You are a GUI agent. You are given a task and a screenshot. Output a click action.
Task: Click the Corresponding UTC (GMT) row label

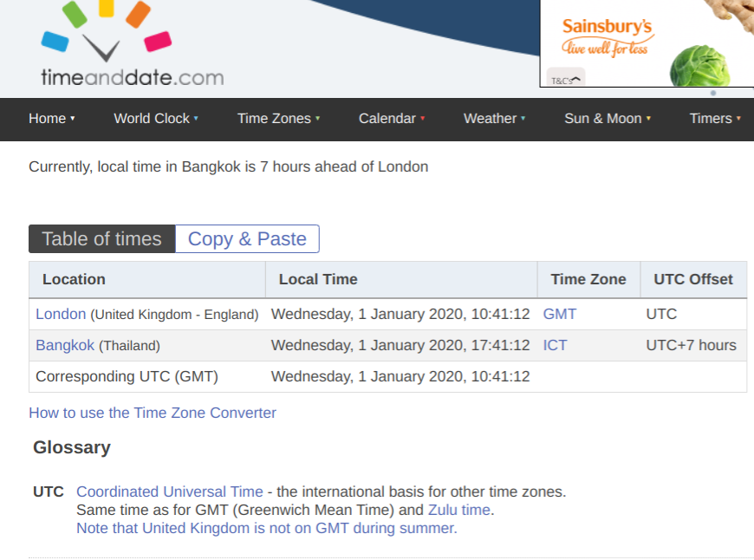point(127,377)
